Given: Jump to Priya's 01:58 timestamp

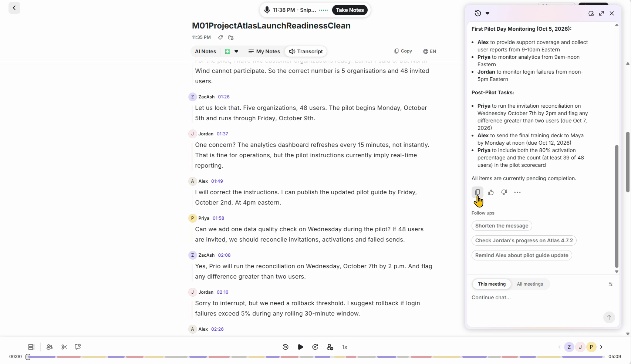Looking at the screenshot, I should pos(219,218).
